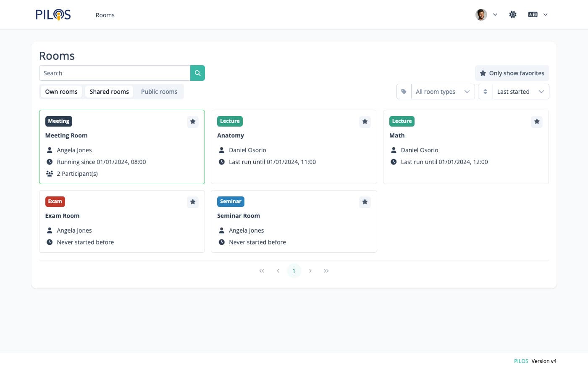588x368 pixels.
Task: Toggle Shared rooms filter
Action: click(x=109, y=92)
